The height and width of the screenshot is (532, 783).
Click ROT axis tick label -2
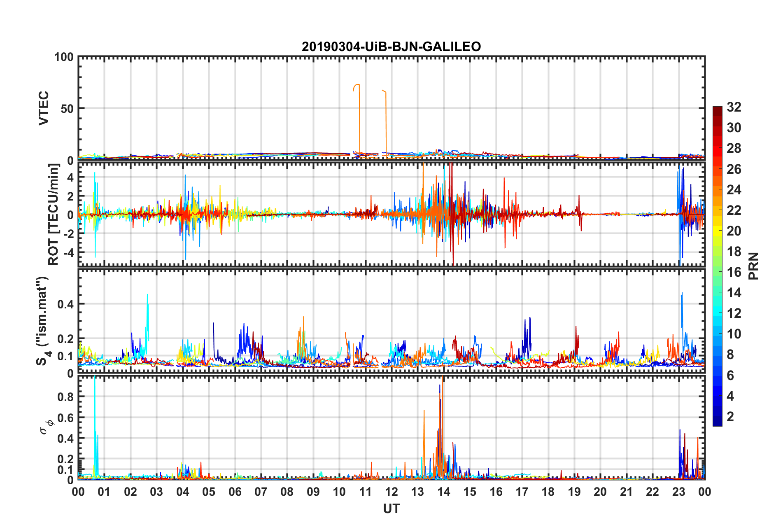tap(68, 233)
